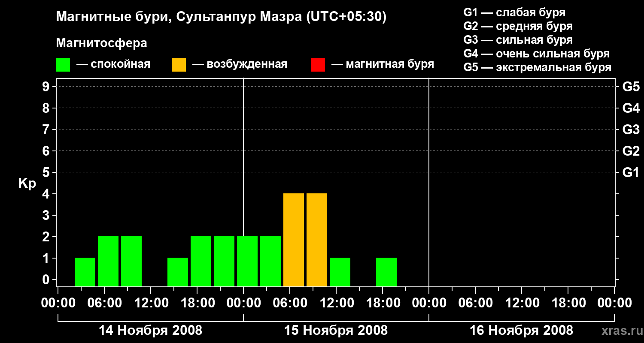Viewport: 644px width, 343px height.
Task: Click the green Kp 1 bar above 18:00 on 15 Ноября
Action: coord(386,272)
